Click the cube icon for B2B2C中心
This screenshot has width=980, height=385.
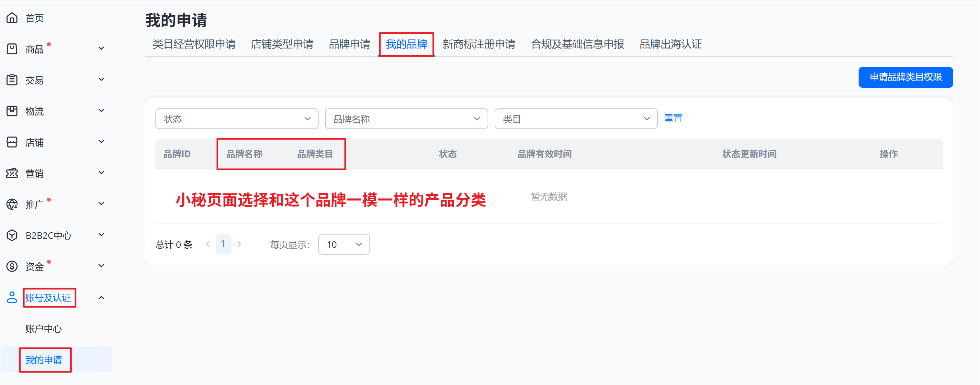(x=12, y=235)
